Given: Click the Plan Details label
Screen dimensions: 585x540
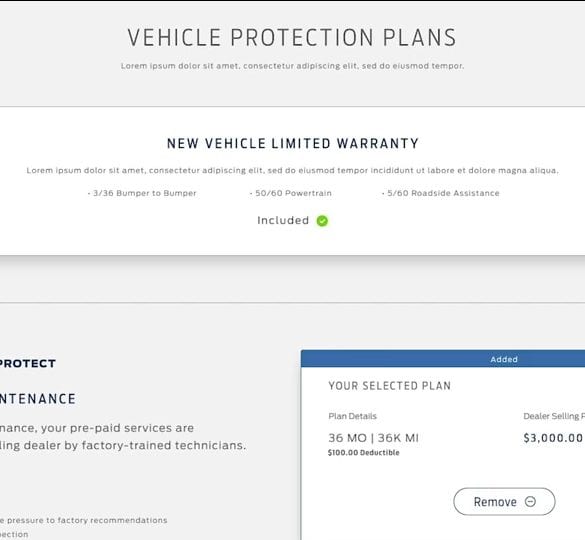Looking at the screenshot, I should pos(353,416).
